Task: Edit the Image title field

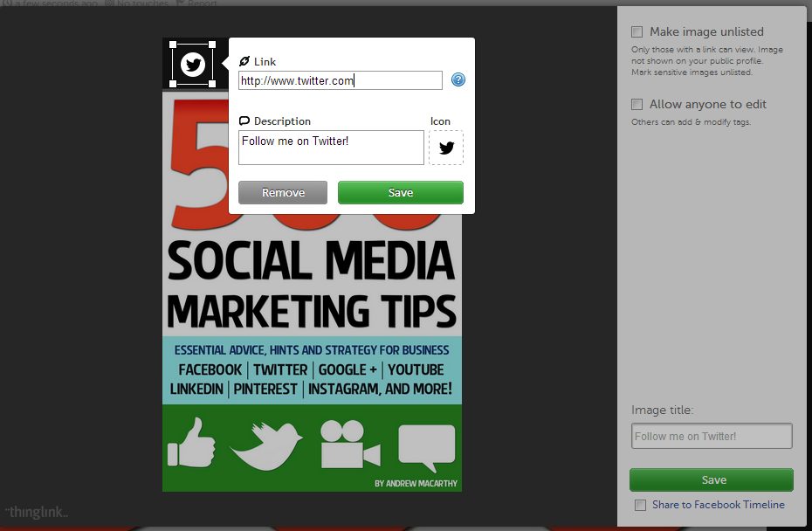Action: pyautogui.click(x=712, y=436)
